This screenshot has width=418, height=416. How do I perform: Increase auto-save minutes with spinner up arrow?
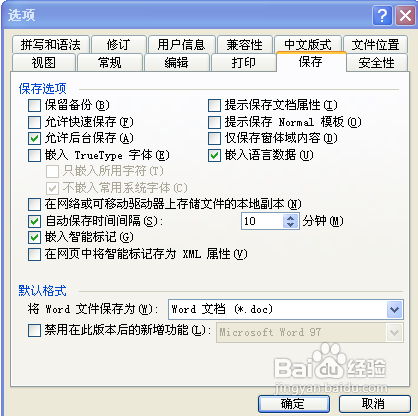[290, 218]
